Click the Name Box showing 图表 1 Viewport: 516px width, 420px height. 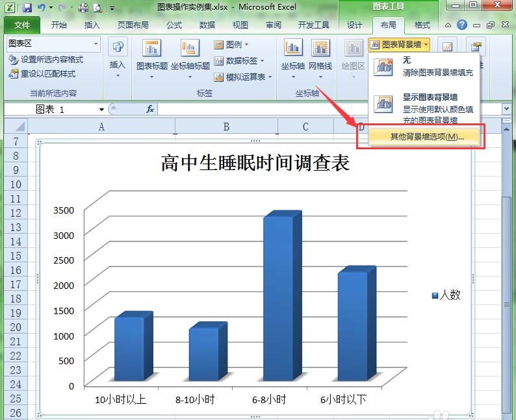coord(51,110)
